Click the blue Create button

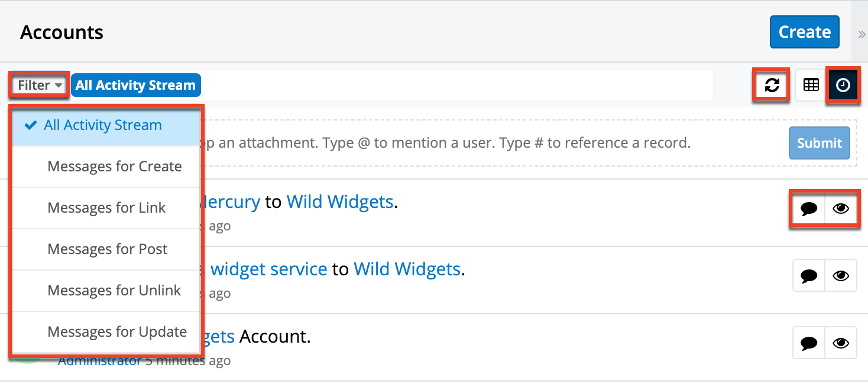[804, 32]
